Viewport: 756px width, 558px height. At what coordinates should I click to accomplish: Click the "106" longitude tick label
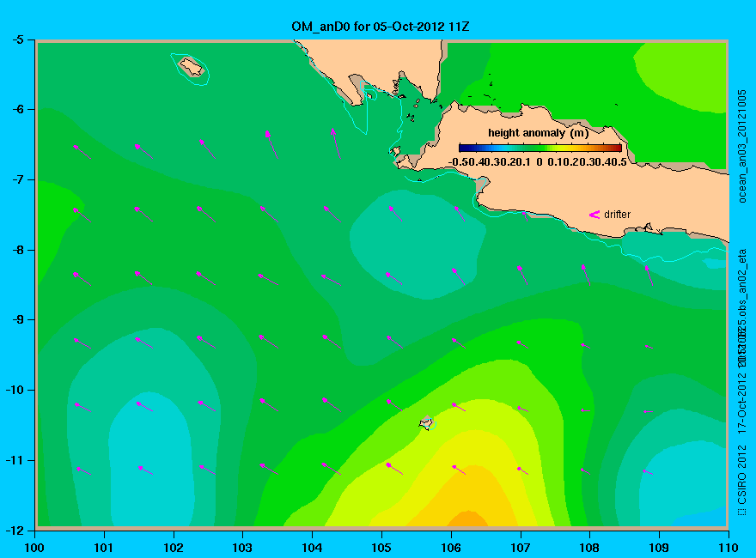(x=451, y=548)
